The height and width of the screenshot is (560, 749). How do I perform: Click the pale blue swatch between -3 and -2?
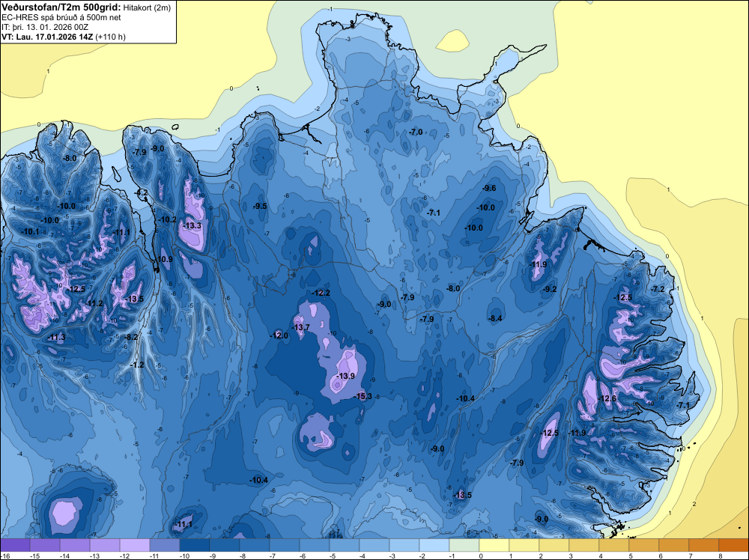404,545
